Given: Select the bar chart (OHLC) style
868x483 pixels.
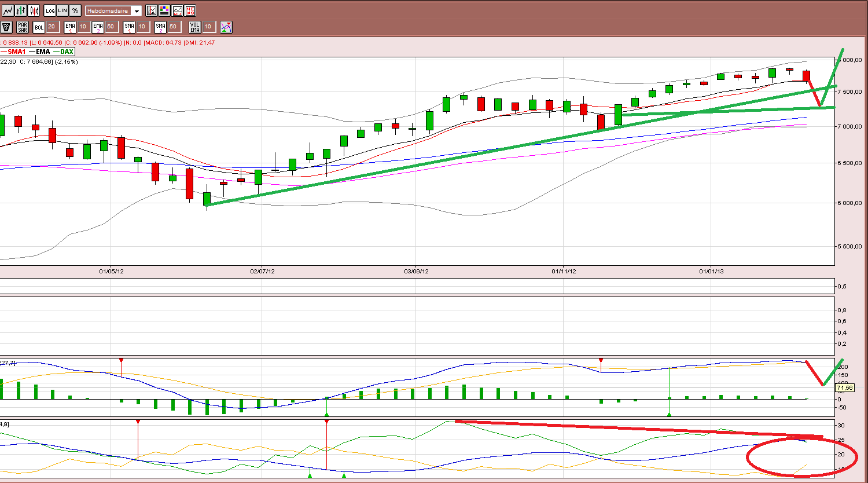Looking at the screenshot, I should point(21,10).
